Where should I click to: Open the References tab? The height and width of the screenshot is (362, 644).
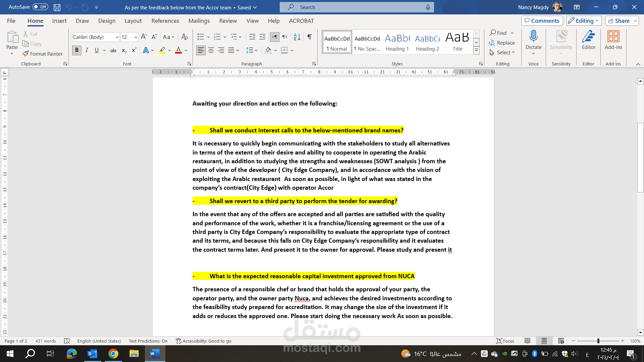[165, 21]
